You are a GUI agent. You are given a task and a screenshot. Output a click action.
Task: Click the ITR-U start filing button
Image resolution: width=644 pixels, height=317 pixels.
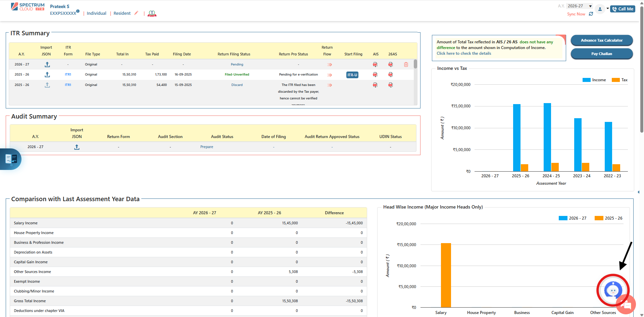[352, 75]
